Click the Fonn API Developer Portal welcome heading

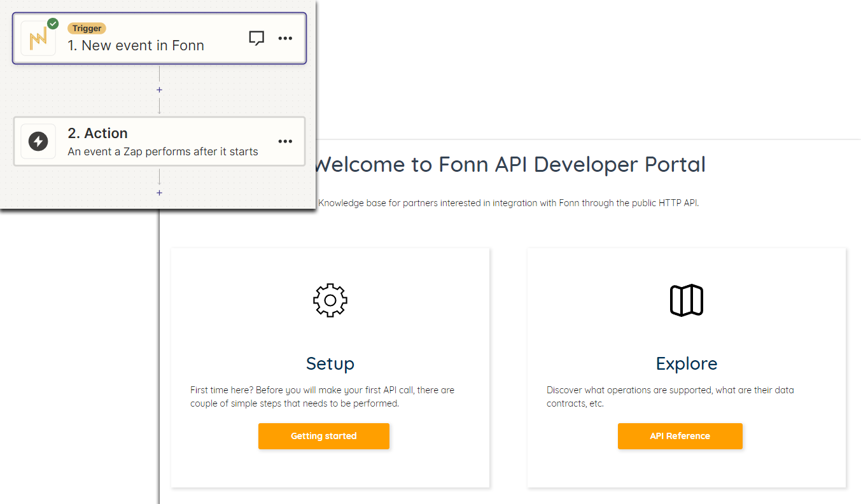click(x=511, y=164)
